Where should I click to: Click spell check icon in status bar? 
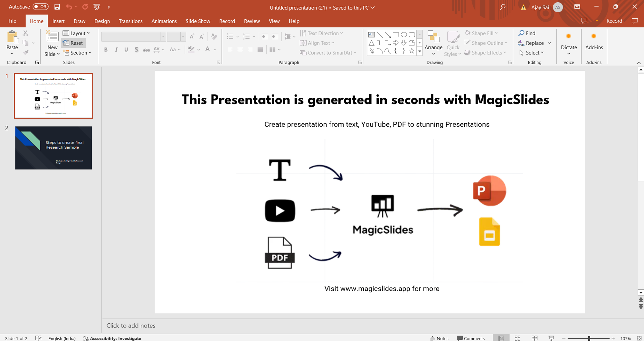coord(38,338)
